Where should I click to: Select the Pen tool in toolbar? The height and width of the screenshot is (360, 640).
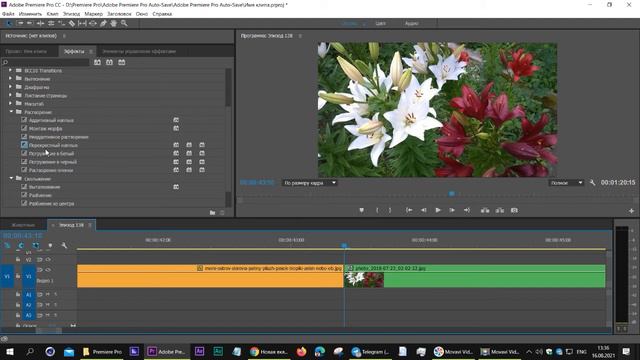tap(103, 24)
